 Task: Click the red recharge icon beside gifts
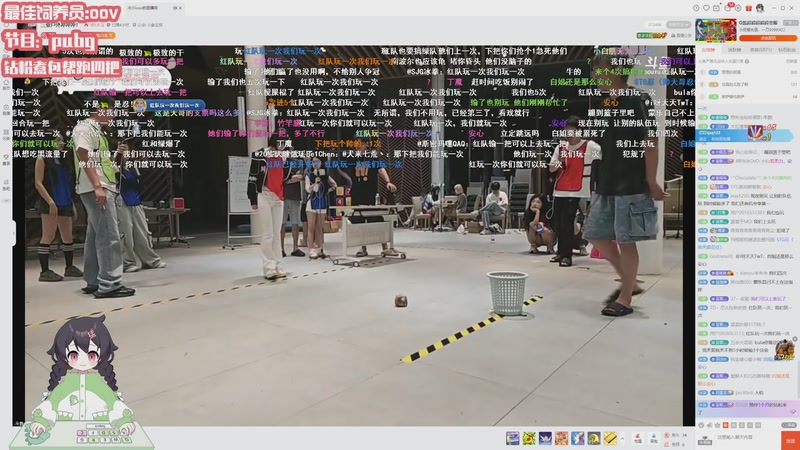(638, 438)
